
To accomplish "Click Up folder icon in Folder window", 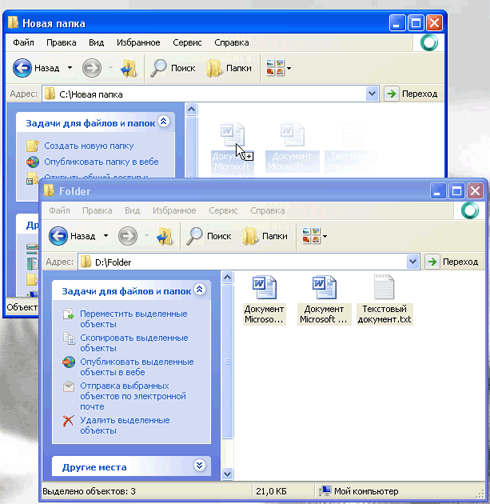I will (165, 236).
